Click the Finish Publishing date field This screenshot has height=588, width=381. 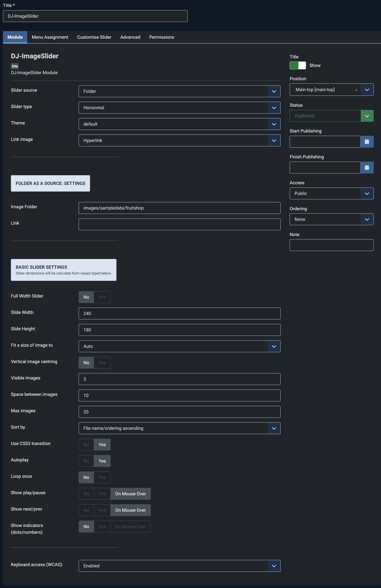(325, 168)
